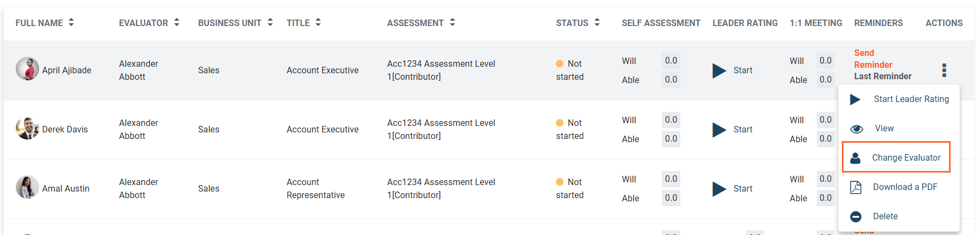Open April Ajibade's profile photo
Viewport: 980px width, 235px height.
pyautogui.click(x=27, y=69)
